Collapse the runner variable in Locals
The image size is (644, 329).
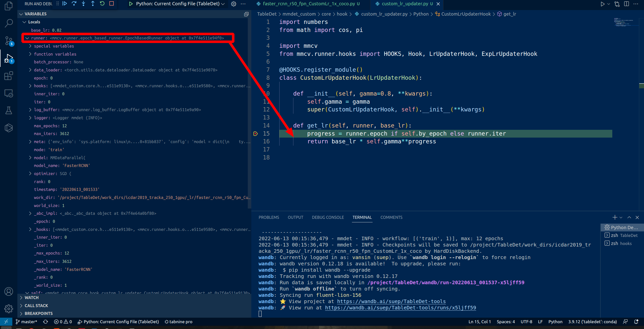28,38
